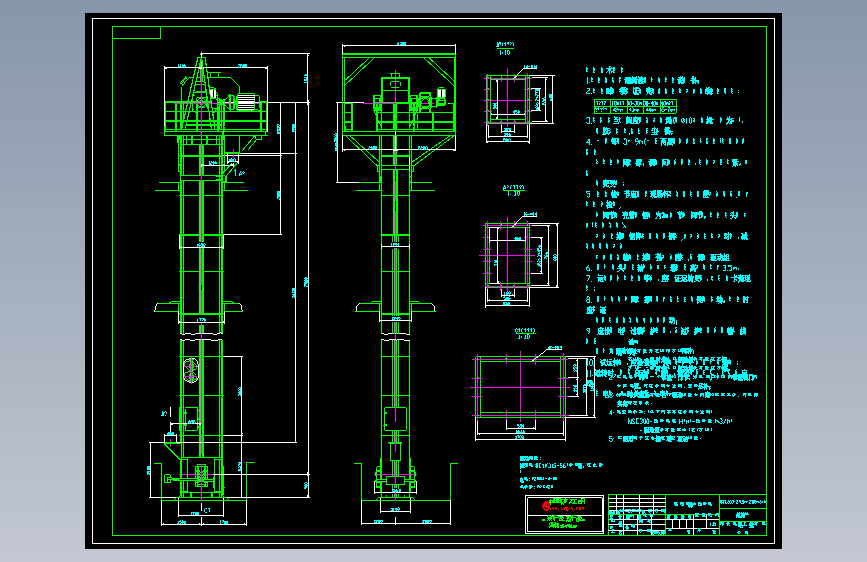Click the small green parameter table in the notes

(x=635, y=106)
